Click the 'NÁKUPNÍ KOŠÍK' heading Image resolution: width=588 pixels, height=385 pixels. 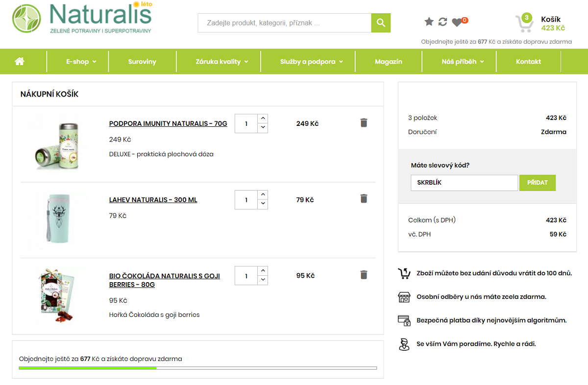[49, 94]
